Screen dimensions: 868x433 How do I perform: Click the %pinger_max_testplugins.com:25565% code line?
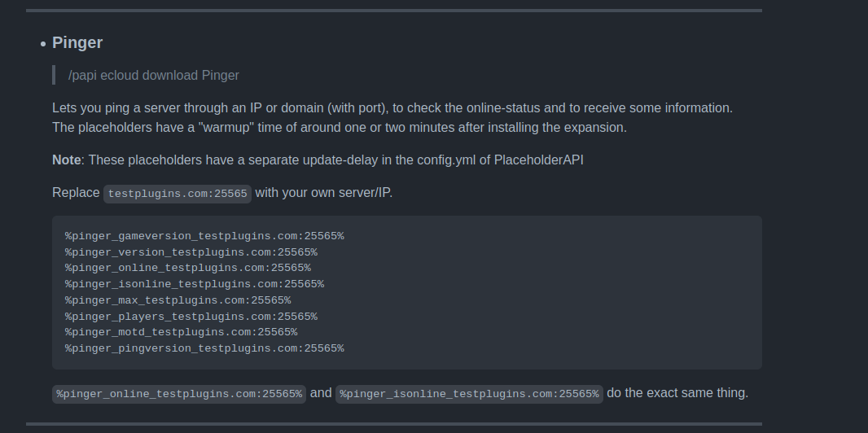178,300
